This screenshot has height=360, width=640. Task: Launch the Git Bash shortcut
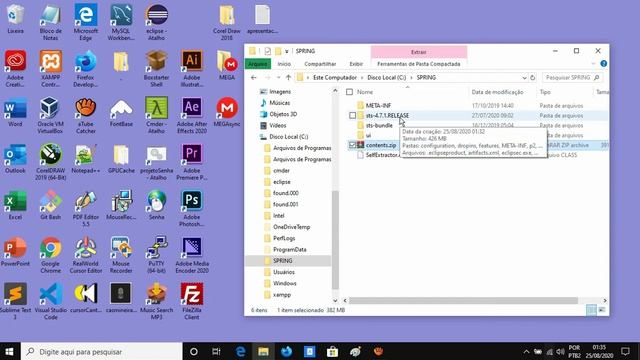pyautogui.click(x=51, y=205)
